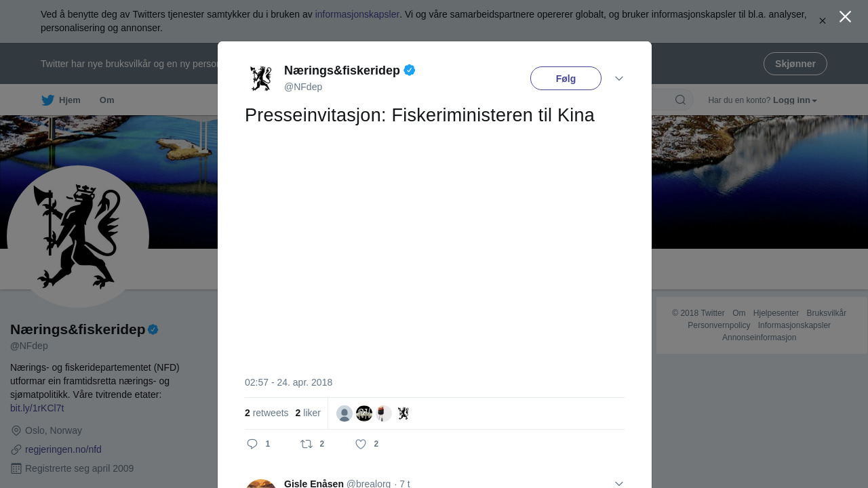The height and width of the screenshot is (488, 868).
Task: Like the tweet with the heart icon
Action: (361, 444)
